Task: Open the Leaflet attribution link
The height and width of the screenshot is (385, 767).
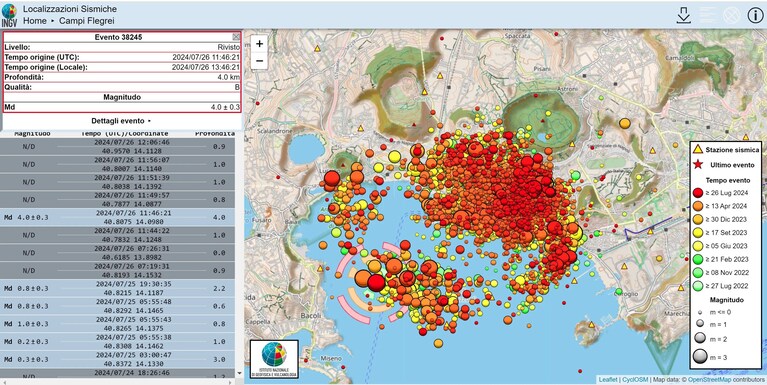Action: 608,380
